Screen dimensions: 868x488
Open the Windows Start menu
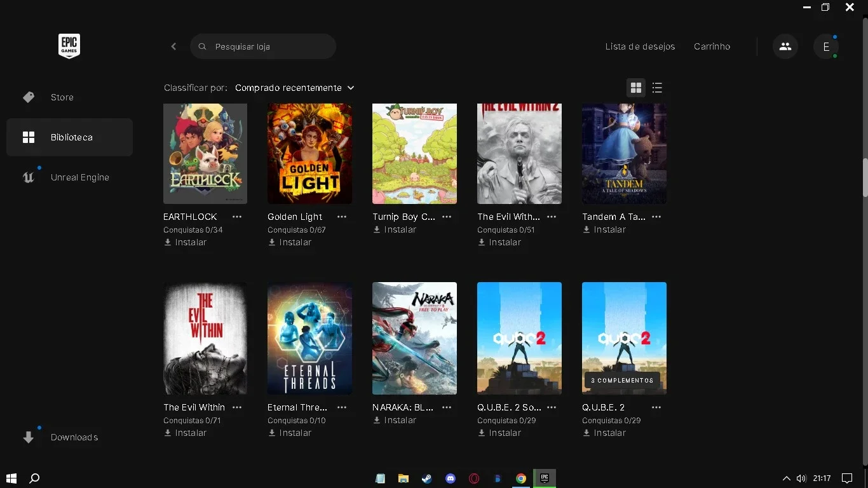tap(11, 478)
